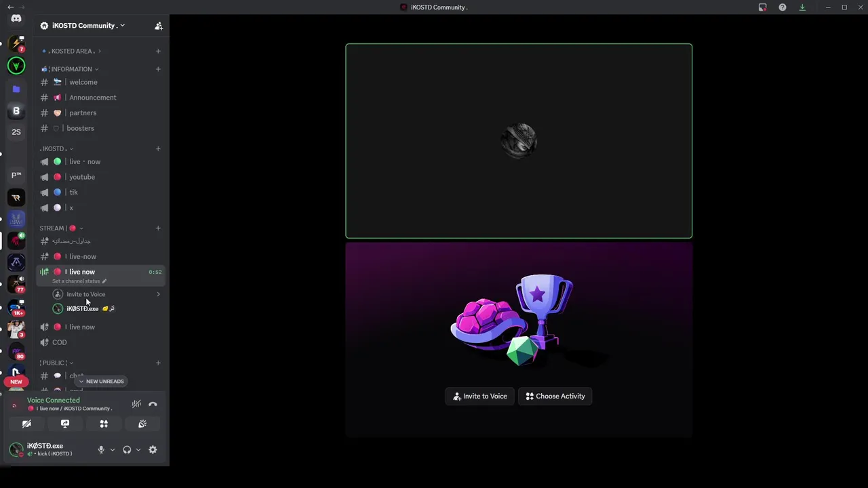
Task: Toggle headphones deafen
Action: (x=127, y=449)
